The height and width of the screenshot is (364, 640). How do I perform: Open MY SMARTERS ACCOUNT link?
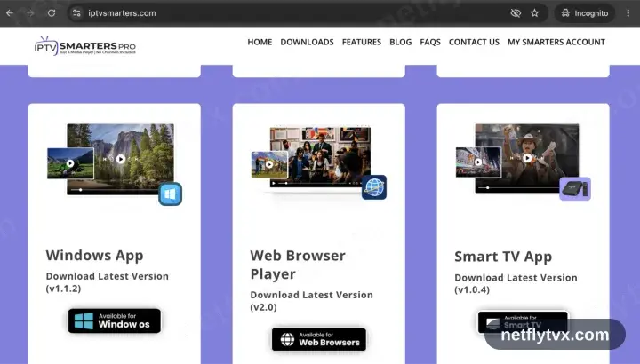[556, 42]
